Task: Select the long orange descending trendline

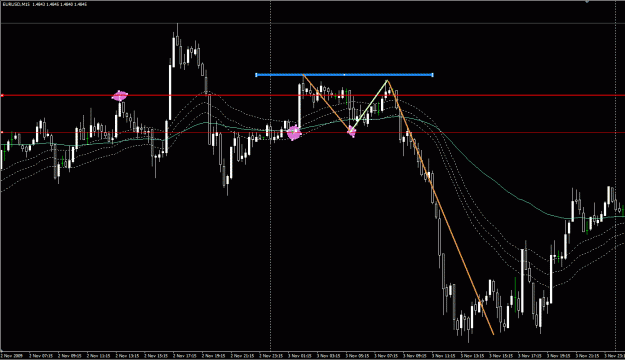Action: point(440,207)
